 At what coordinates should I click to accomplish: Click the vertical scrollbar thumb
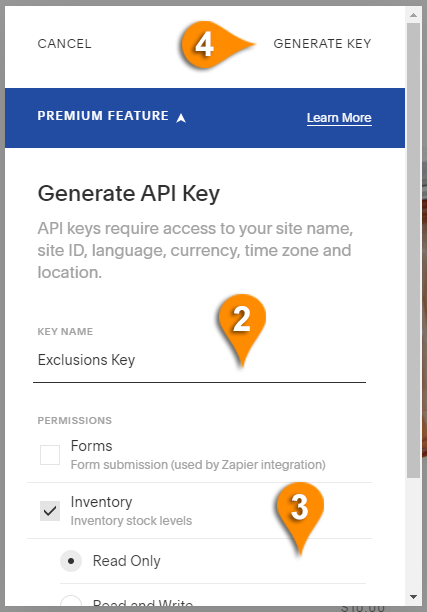click(413, 250)
